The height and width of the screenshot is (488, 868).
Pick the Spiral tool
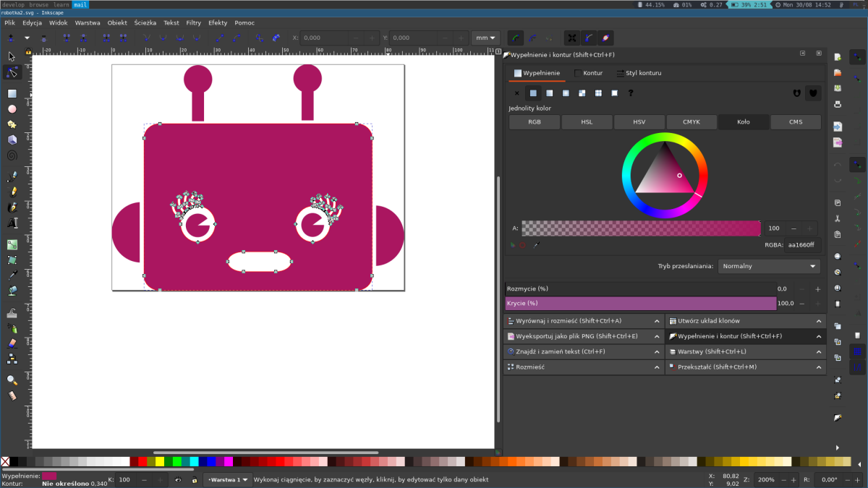(12, 155)
